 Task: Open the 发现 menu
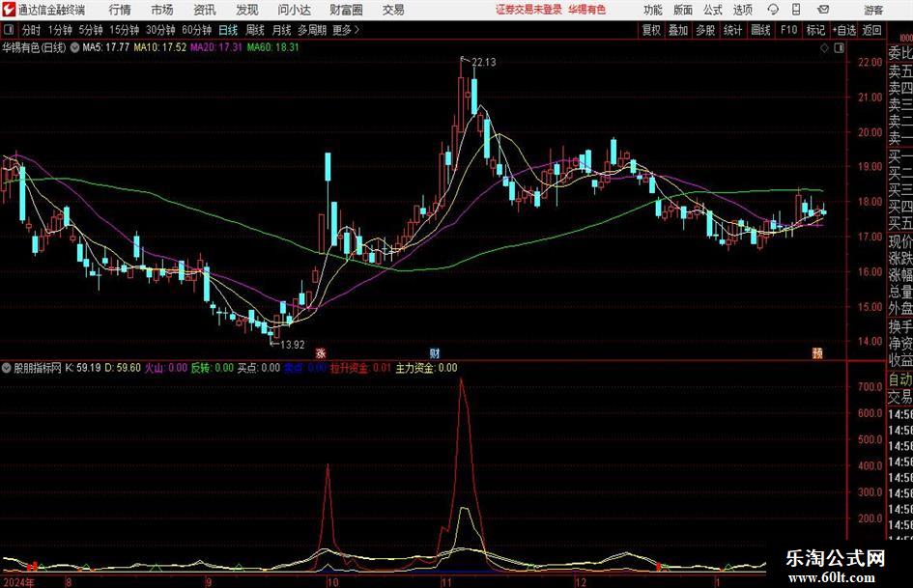247,10
